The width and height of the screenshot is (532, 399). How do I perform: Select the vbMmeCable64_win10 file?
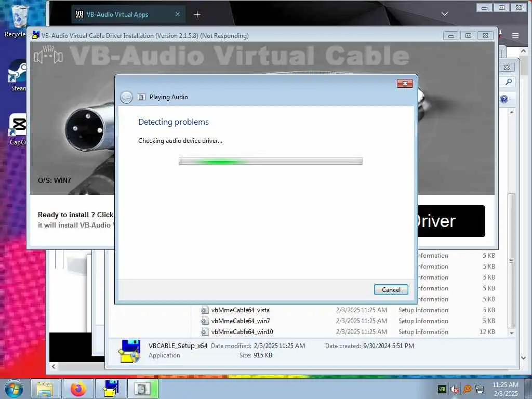pyautogui.click(x=242, y=332)
